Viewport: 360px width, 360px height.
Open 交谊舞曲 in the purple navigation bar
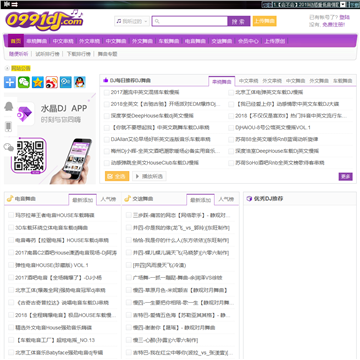coord(222,41)
